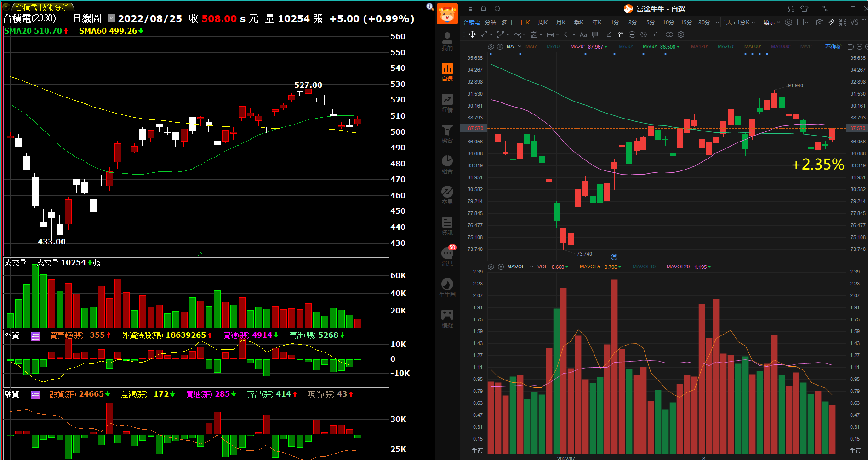The width and height of the screenshot is (868, 460).
Task: Open the 融資 panel list icon
Action: coord(35,395)
